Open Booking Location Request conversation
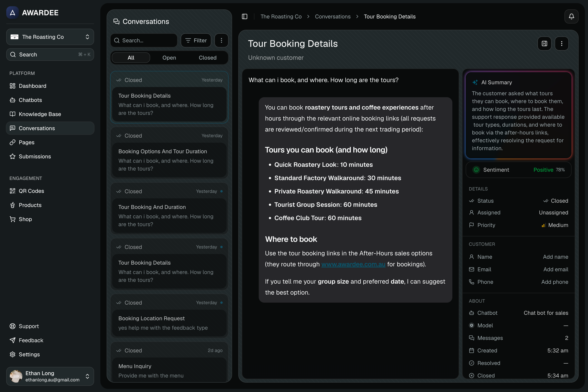 [169, 316]
